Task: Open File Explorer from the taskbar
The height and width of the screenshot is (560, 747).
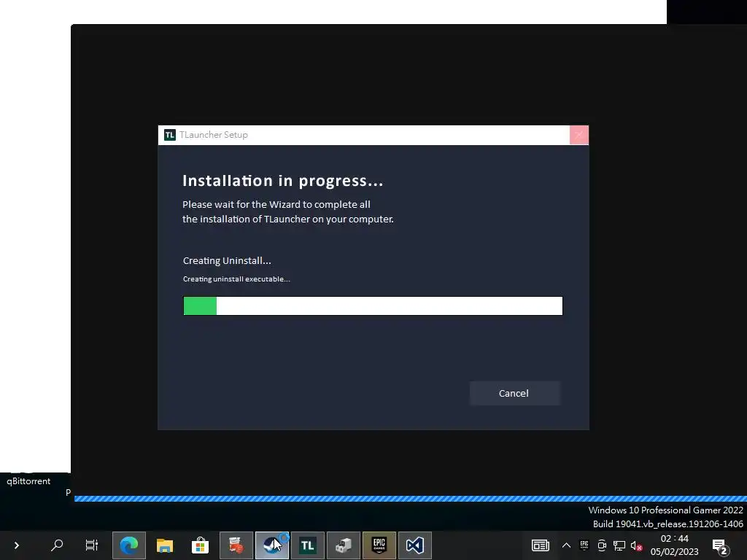Action: [x=164, y=545]
